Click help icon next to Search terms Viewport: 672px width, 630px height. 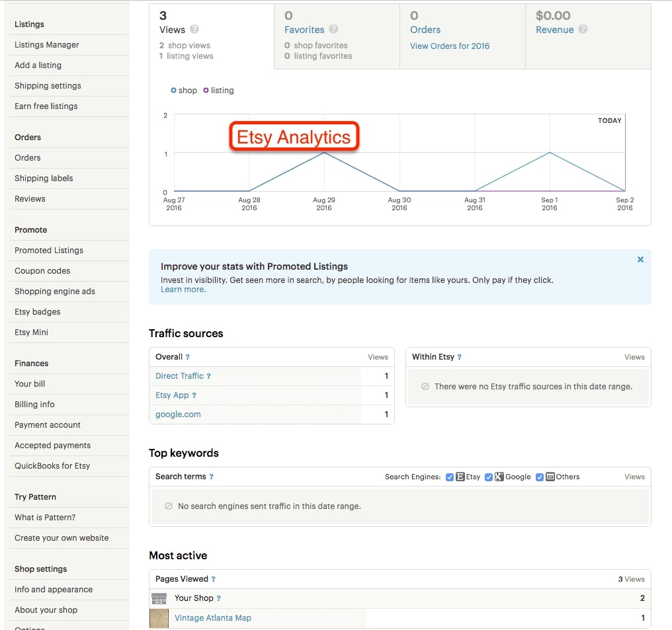[x=211, y=477]
